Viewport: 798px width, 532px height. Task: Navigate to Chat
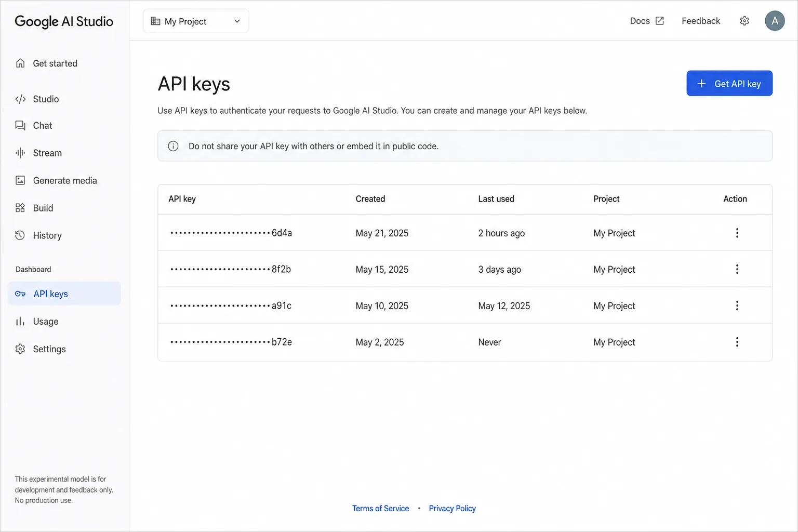point(64,126)
